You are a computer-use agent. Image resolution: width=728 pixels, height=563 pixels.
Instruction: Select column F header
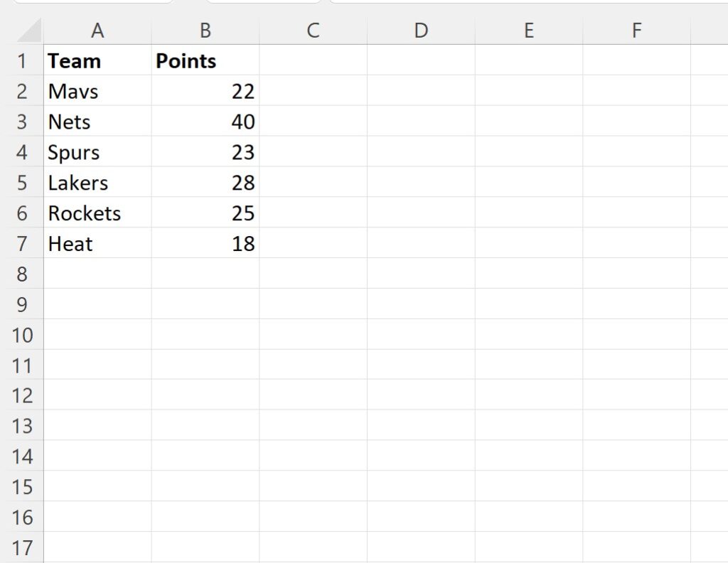636,31
